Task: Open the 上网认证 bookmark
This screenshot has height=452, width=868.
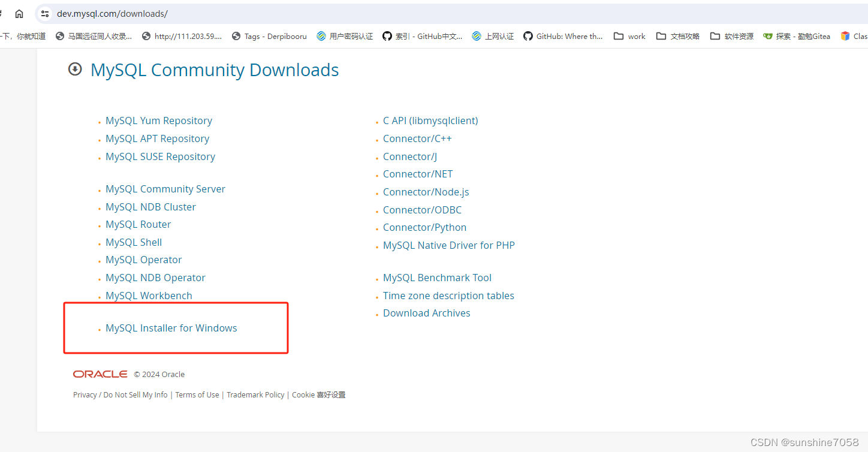Action: pos(493,36)
